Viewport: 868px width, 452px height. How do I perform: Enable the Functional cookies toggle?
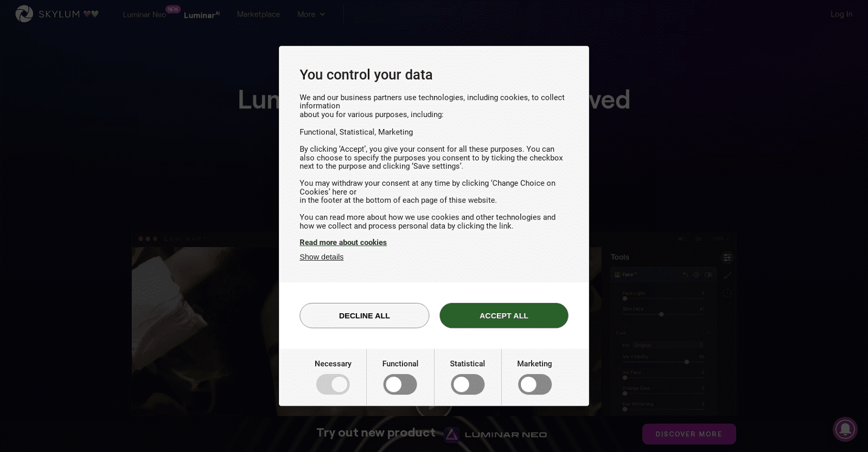coord(400,384)
